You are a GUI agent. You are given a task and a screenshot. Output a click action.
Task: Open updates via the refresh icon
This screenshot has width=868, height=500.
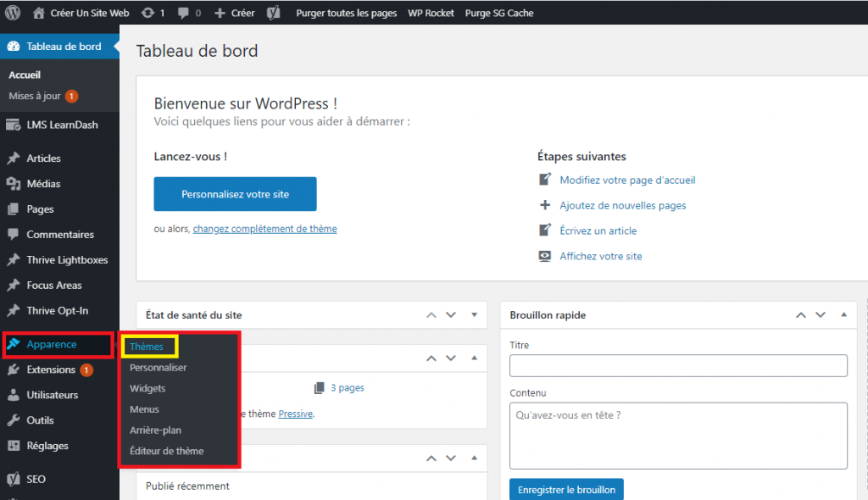click(147, 12)
